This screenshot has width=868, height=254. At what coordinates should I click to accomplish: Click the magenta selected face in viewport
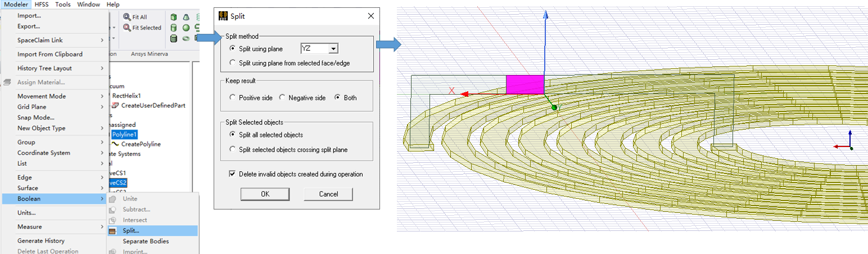525,84
